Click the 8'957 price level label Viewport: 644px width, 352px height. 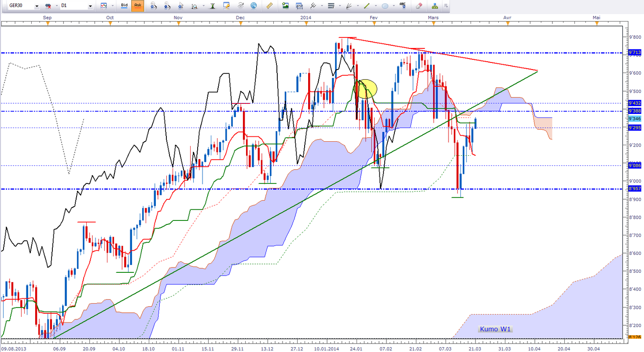point(634,189)
